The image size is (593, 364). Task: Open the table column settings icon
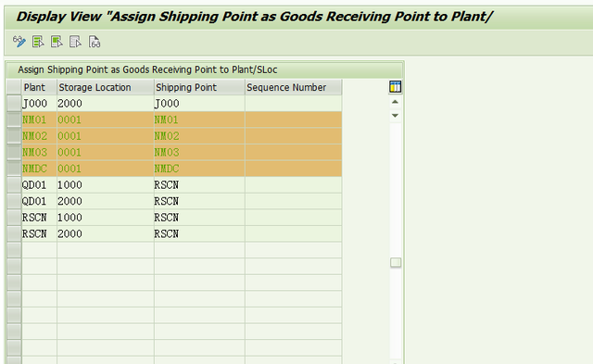(396, 87)
